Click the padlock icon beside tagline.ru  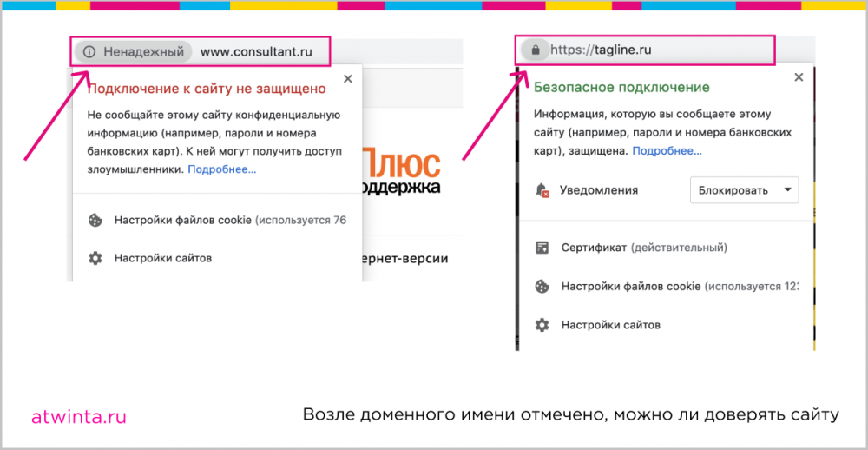(536, 50)
